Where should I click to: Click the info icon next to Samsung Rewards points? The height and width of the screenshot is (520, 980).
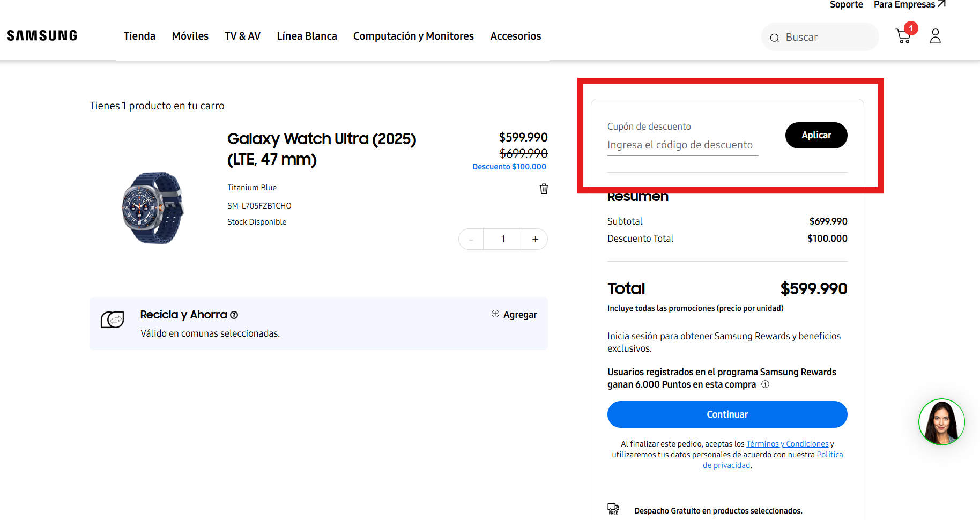766,384
